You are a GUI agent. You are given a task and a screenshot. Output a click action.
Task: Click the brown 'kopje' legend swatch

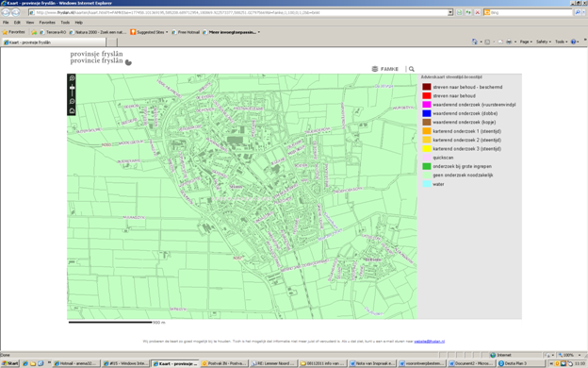coord(427,122)
